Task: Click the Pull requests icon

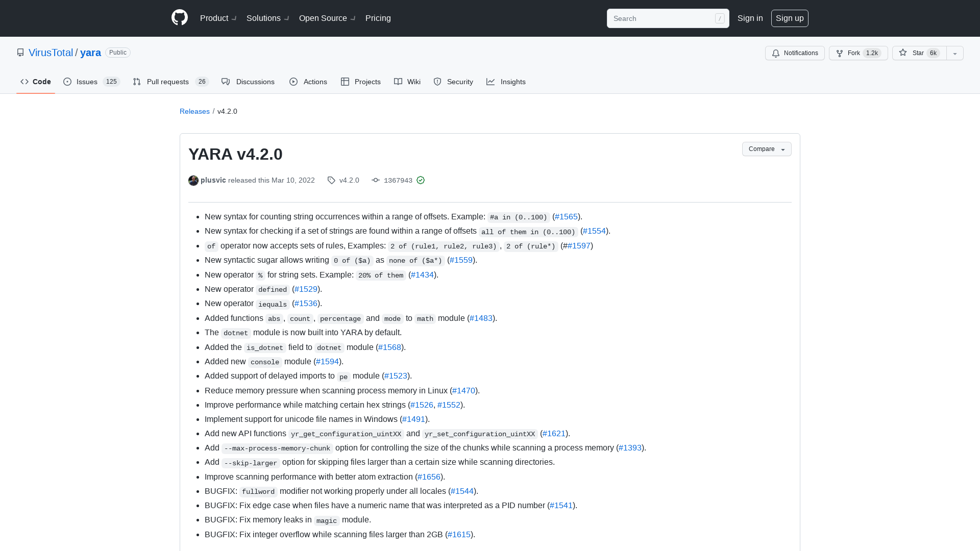Action: (137, 82)
